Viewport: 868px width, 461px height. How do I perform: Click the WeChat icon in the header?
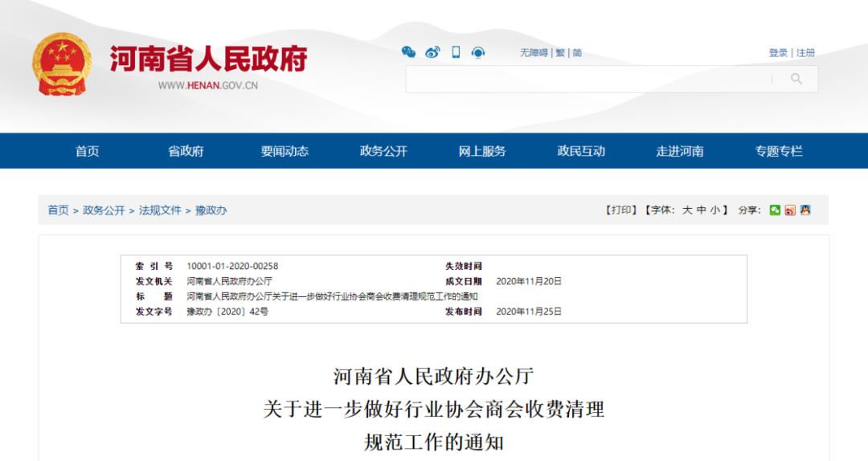pos(408,52)
